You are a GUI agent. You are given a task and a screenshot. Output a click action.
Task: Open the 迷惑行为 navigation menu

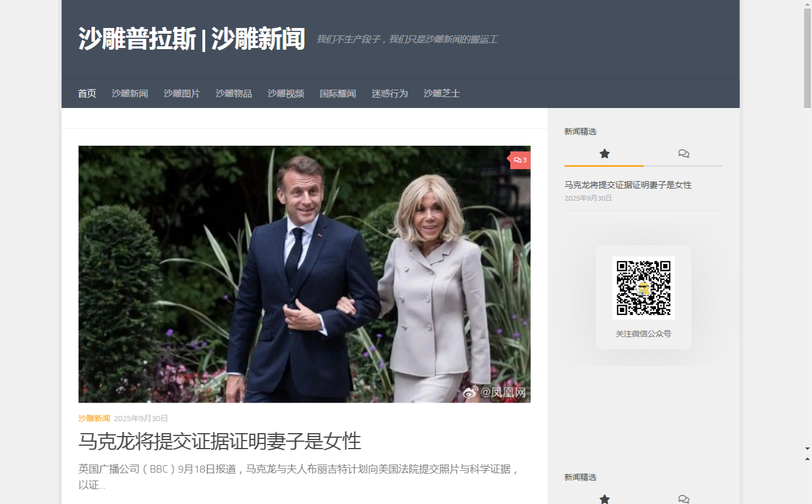[x=389, y=93]
